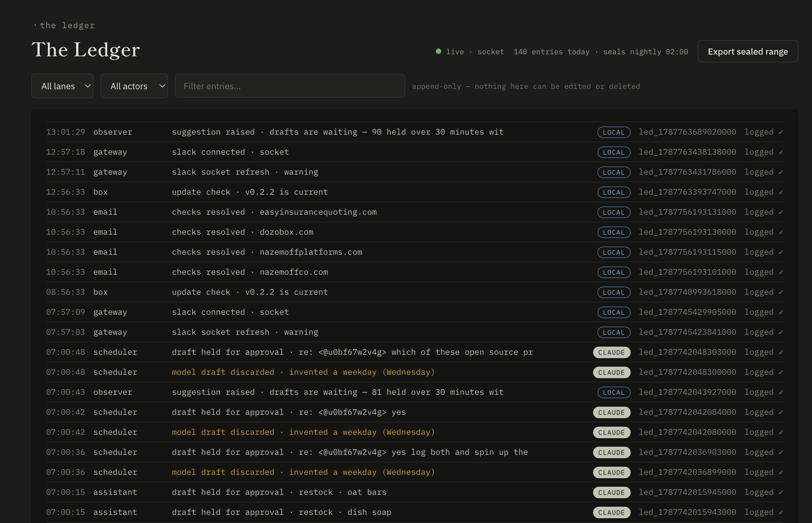Click LOCAL badge on easyinsurancequoting.com row
Screen dimensions: 812x523
pos(613,212)
